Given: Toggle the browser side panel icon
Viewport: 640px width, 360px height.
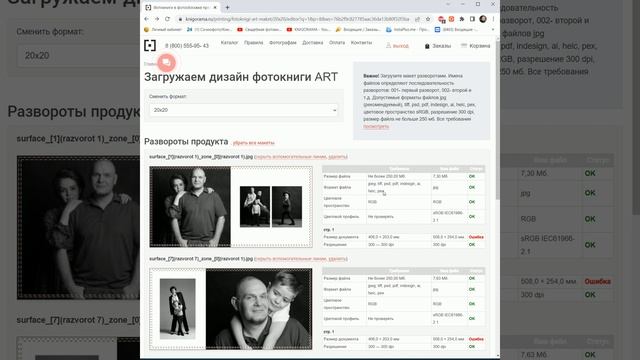Looking at the screenshot, I should [x=472, y=19].
